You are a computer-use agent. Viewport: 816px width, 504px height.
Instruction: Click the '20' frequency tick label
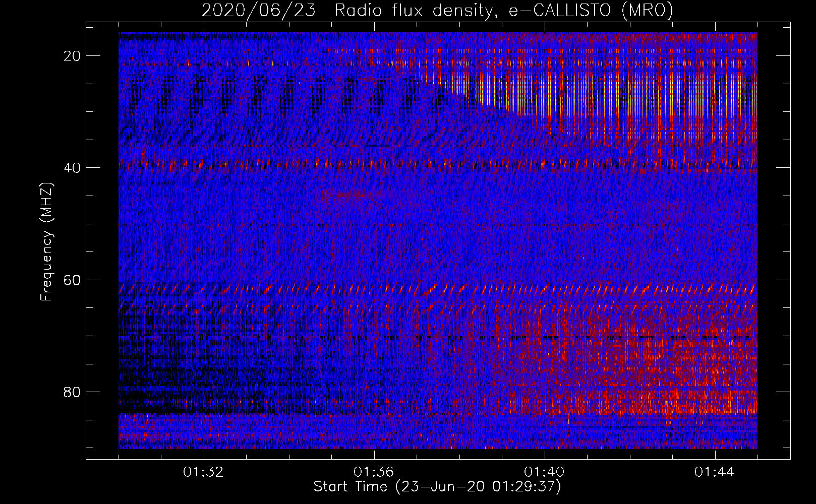coord(73,56)
